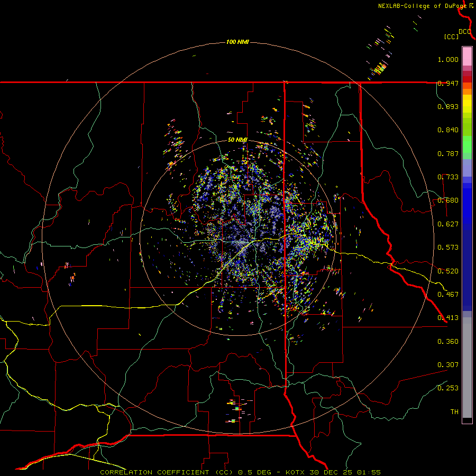Image resolution: width=476 pixels, height=476 pixels.
Task: Select the 0.840 legend value
Action: click(x=448, y=130)
